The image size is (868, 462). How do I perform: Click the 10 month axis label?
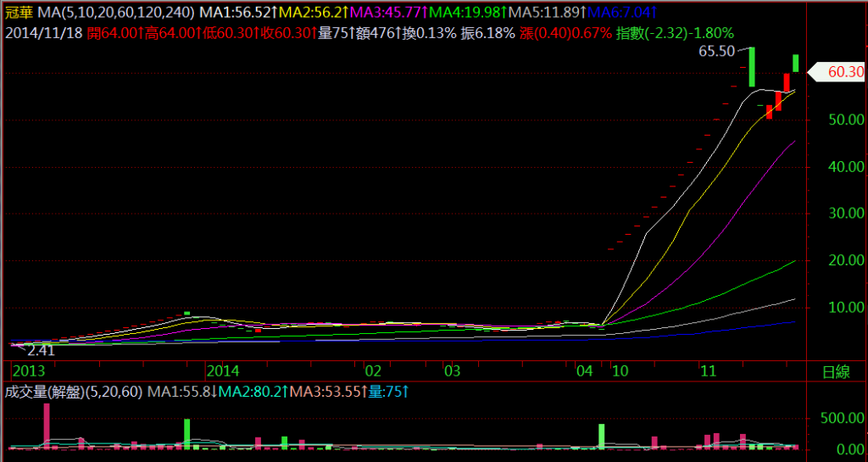click(620, 370)
